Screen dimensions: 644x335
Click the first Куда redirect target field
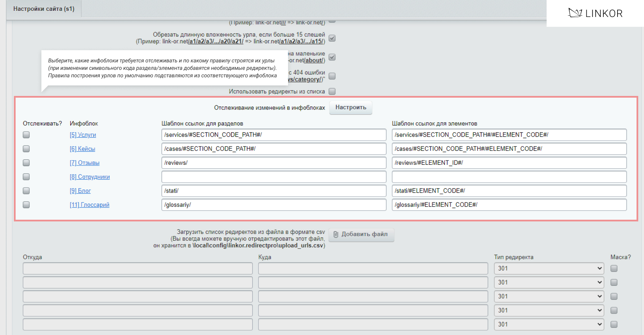pyautogui.click(x=373, y=269)
